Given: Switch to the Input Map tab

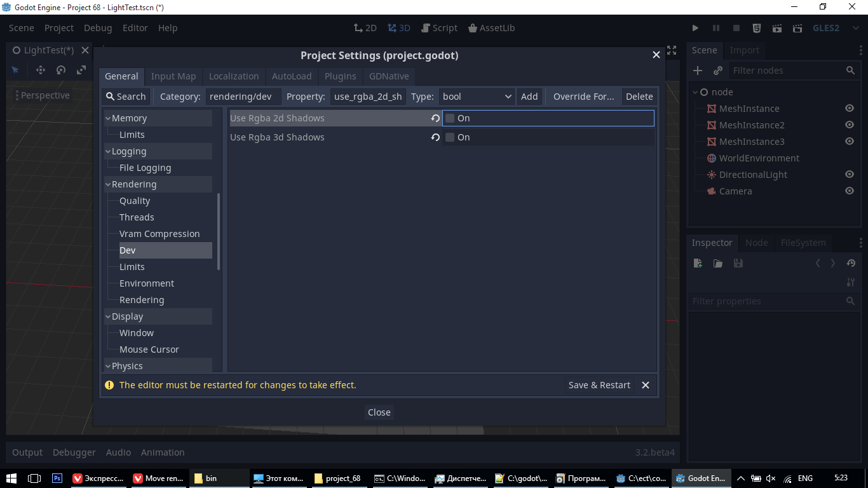Looking at the screenshot, I should (173, 76).
